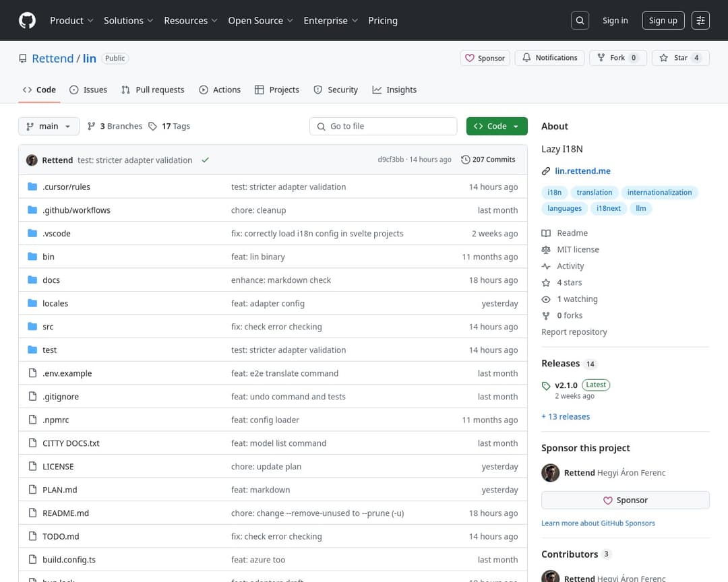
Task: Open the Rettend owner link in repo title
Action: (x=53, y=59)
